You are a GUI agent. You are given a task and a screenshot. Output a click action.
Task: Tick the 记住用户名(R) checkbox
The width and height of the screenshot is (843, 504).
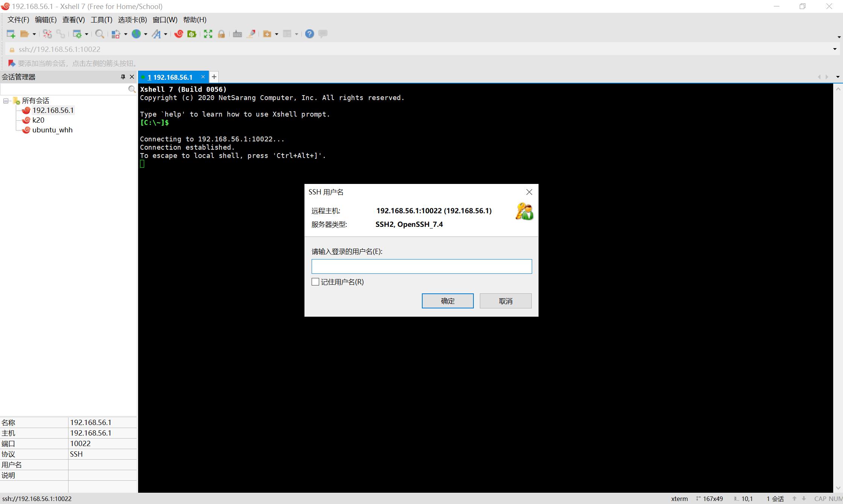tap(315, 282)
